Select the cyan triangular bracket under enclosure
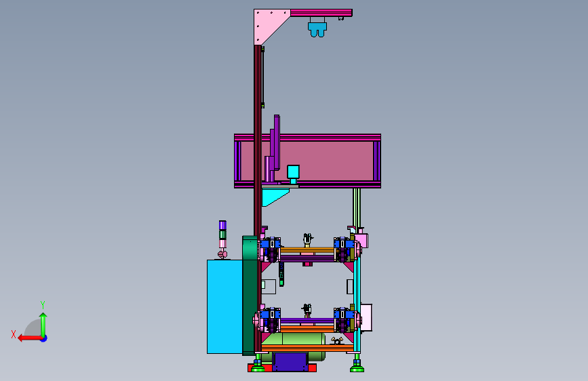 pos(273,197)
